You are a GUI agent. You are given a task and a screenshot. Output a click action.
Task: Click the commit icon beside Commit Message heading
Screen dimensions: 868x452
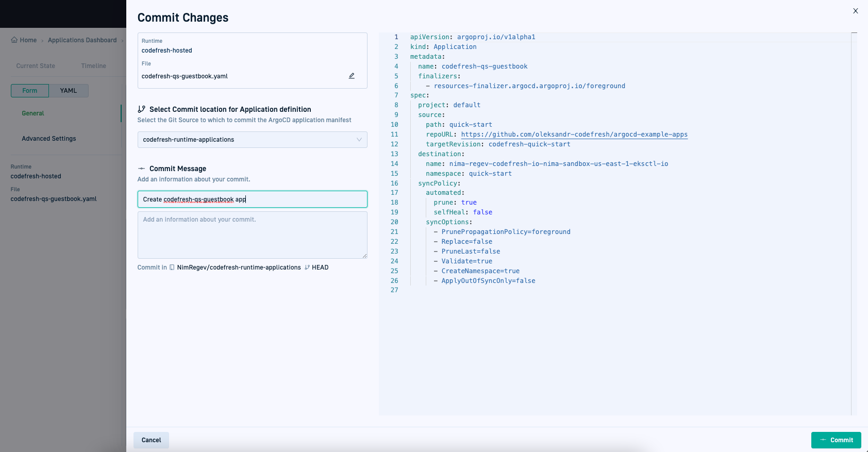tap(141, 169)
